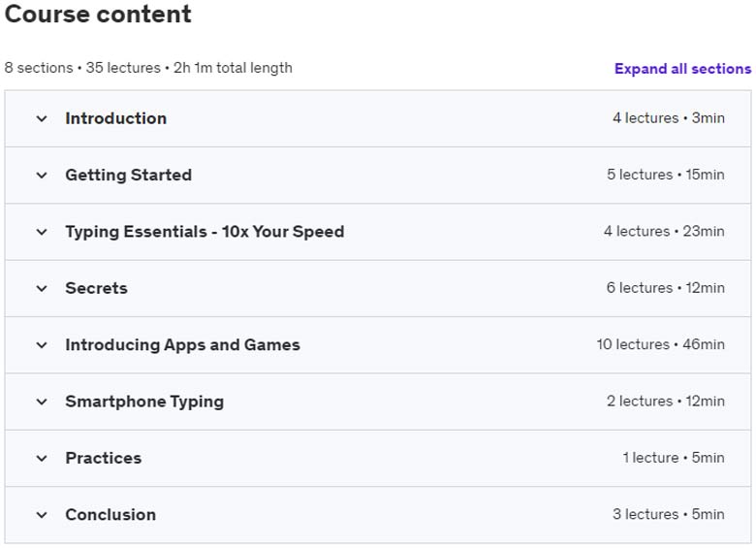Expand the Secrets section chevron
Screen dimensions: 756x548
pos(42,288)
